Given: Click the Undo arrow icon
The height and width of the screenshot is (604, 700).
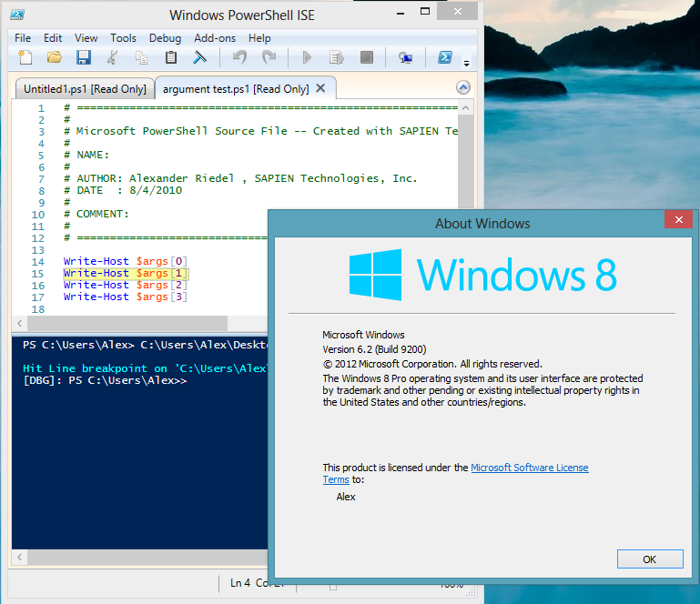Looking at the screenshot, I should pyautogui.click(x=239, y=57).
